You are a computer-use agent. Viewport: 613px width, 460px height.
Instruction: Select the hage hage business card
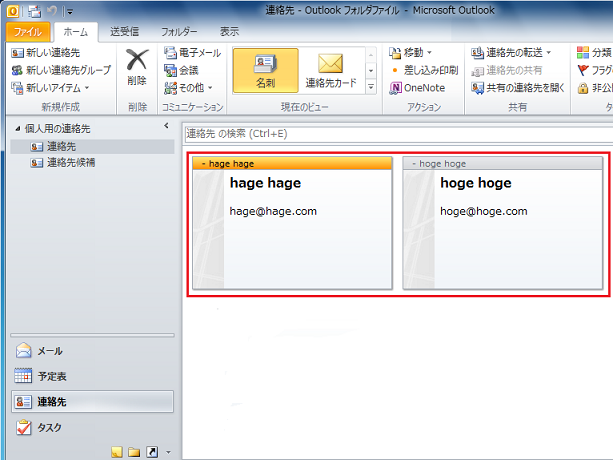[292, 223]
